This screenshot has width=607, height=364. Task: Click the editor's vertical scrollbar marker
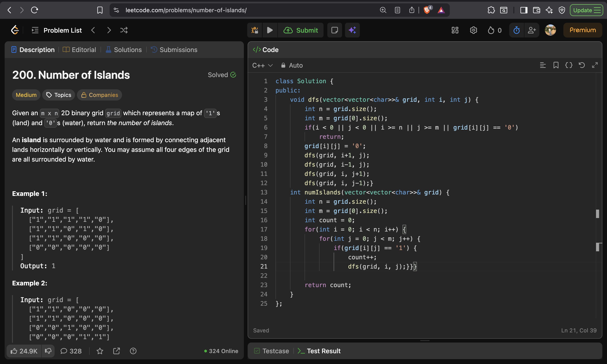tap(598, 214)
